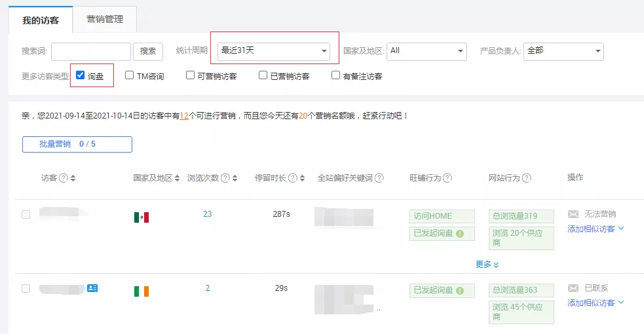Uncheck the 询盘 visitor type checkbox
The image size is (644, 334).
pyautogui.click(x=80, y=75)
